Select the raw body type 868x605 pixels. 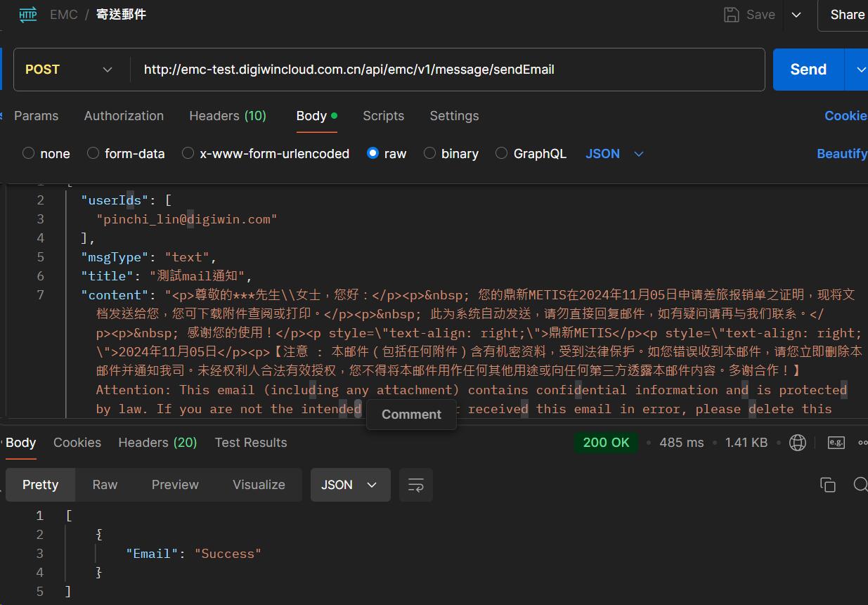point(387,153)
